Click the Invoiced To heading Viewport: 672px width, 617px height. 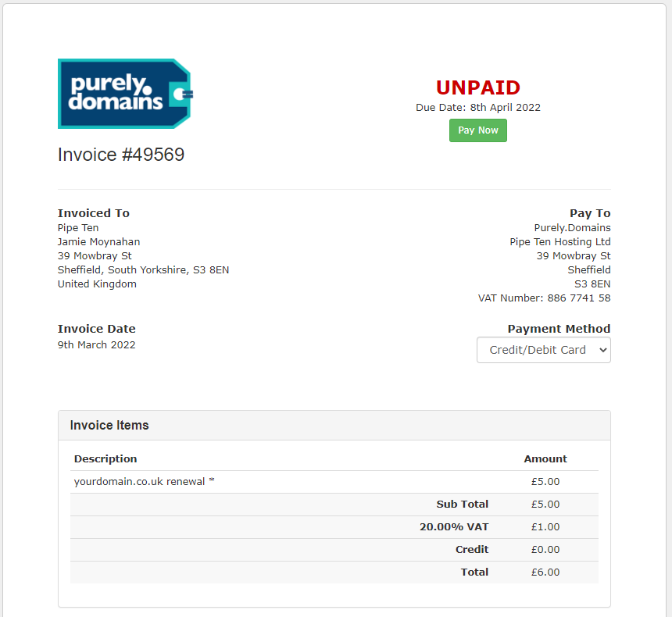94,213
